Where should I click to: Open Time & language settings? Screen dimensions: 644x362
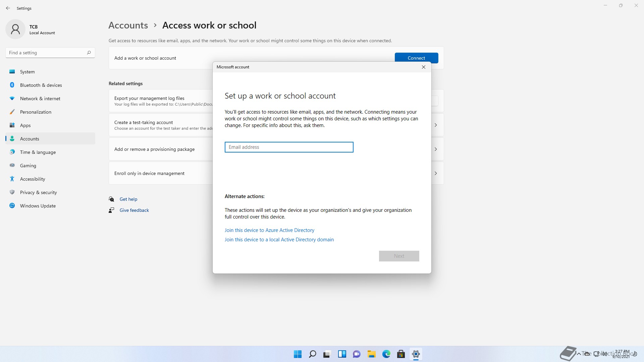pos(50,152)
